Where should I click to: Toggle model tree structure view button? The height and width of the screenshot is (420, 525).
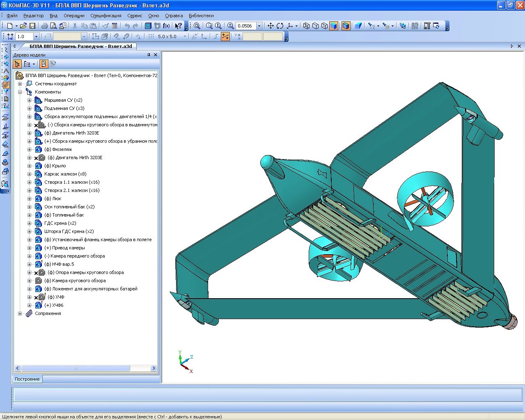pyautogui.click(x=17, y=64)
